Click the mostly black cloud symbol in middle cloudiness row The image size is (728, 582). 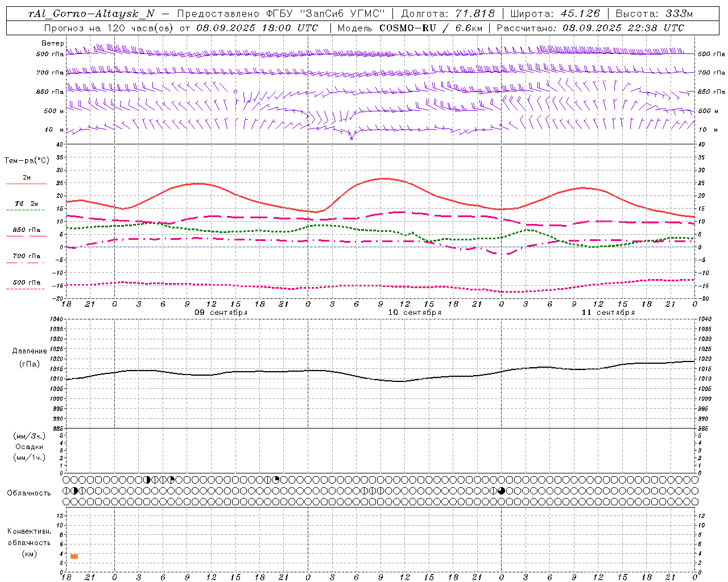pyautogui.click(x=501, y=490)
